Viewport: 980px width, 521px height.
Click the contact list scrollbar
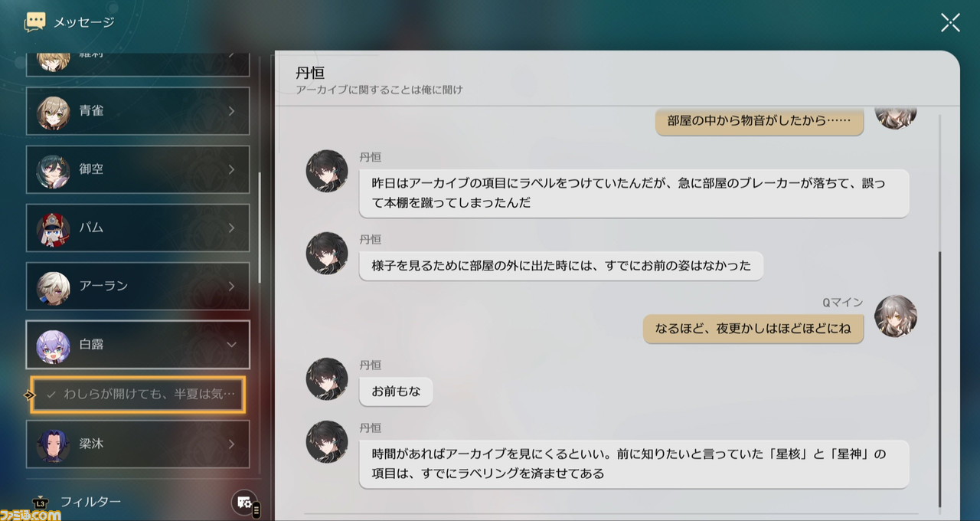(260, 228)
